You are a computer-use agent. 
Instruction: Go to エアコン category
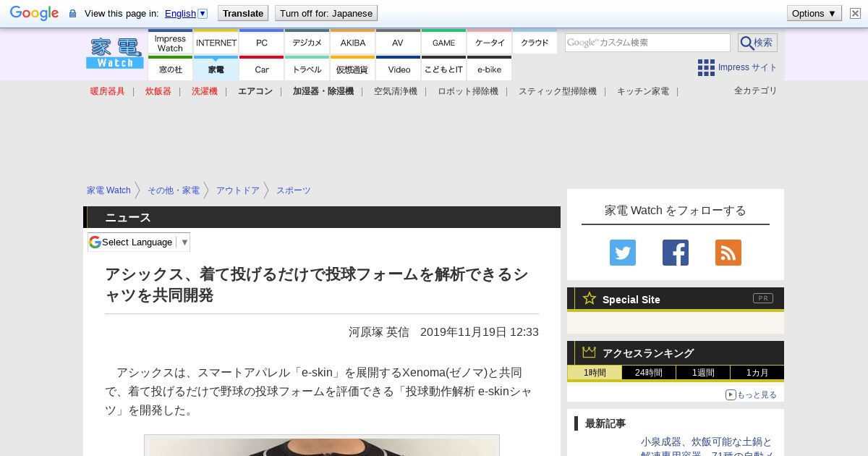255,91
